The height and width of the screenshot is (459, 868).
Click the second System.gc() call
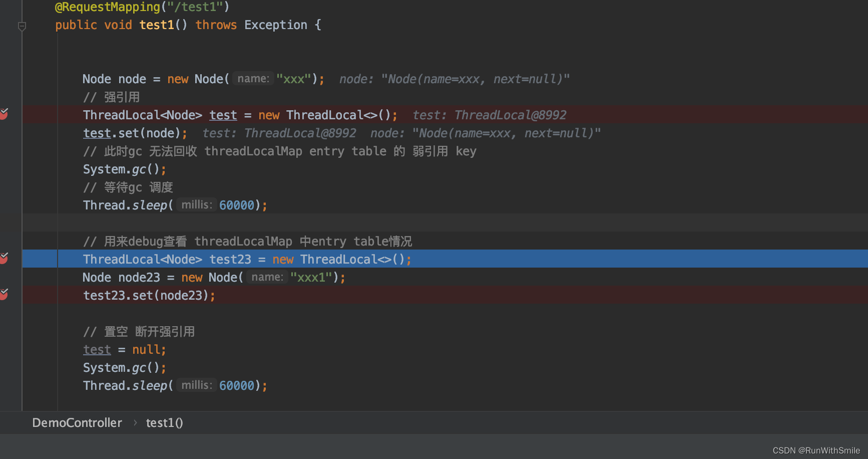click(x=125, y=368)
